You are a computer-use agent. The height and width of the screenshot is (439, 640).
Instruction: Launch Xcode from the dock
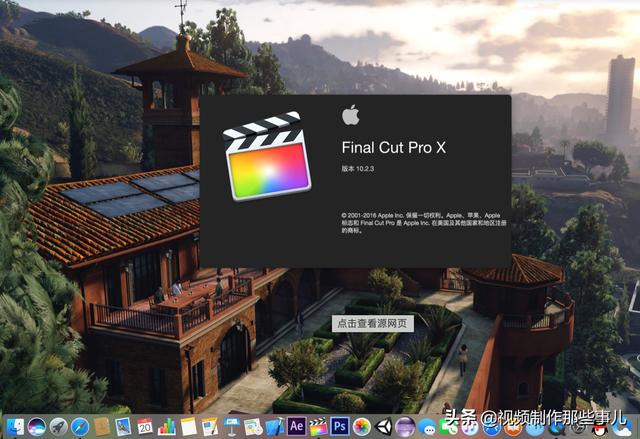(275, 427)
